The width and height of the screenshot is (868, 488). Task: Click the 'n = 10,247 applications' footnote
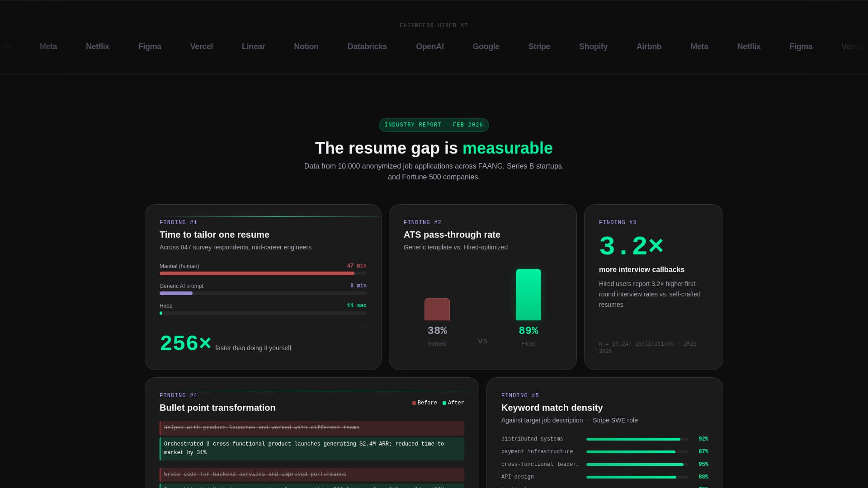click(649, 347)
